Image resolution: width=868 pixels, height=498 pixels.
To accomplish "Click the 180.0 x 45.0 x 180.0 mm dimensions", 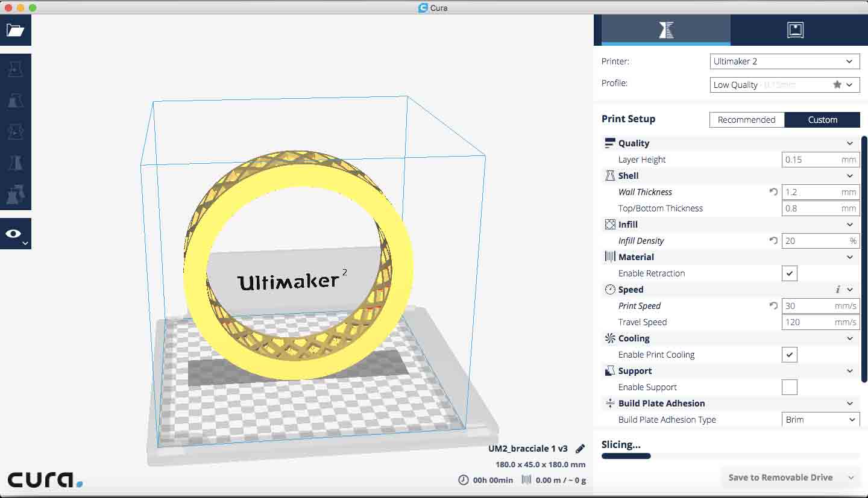I will pyautogui.click(x=541, y=465).
